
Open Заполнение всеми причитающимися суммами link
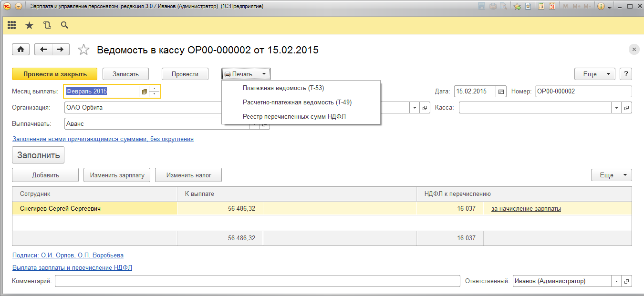click(103, 139)
